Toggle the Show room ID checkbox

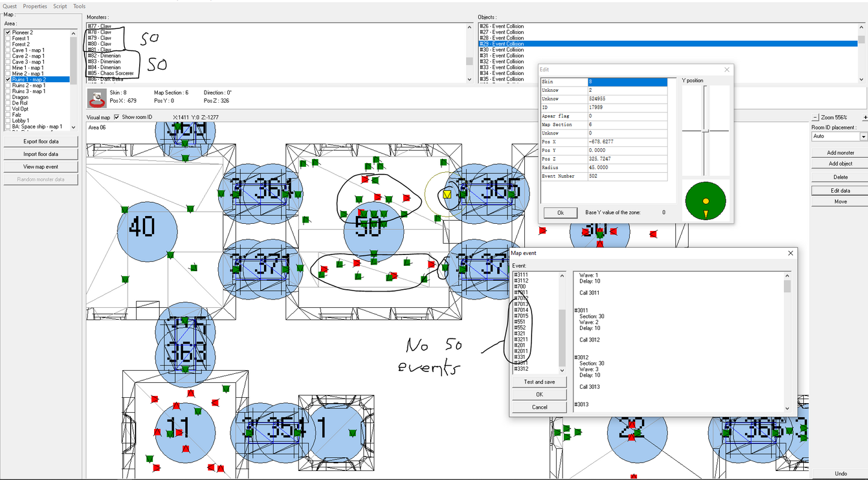[117, 117]
